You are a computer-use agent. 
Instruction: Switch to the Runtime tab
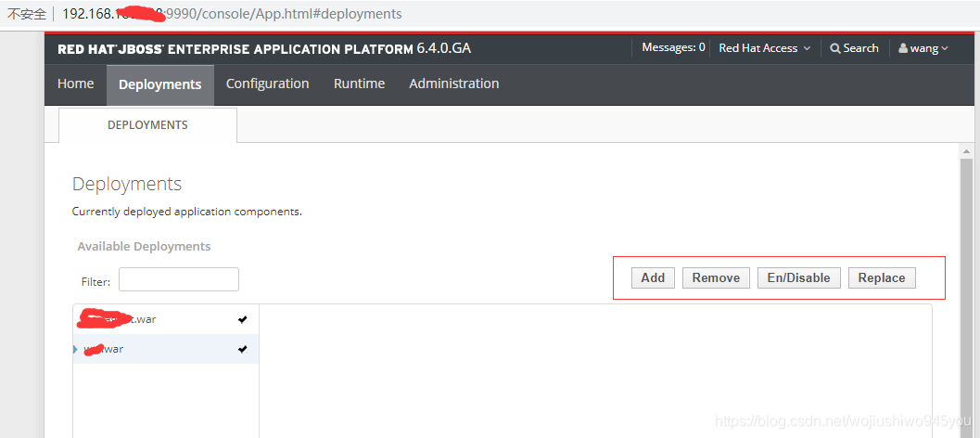click(360, 84)
